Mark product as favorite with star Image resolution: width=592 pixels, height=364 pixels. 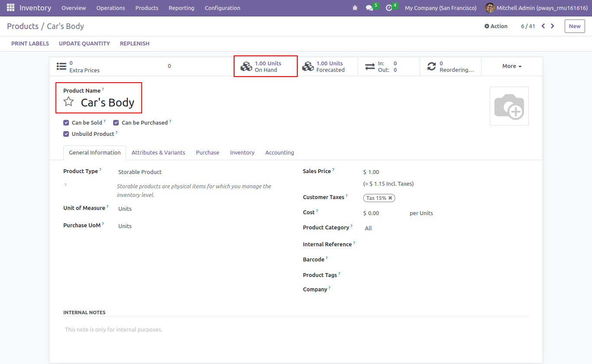(68, 102)
